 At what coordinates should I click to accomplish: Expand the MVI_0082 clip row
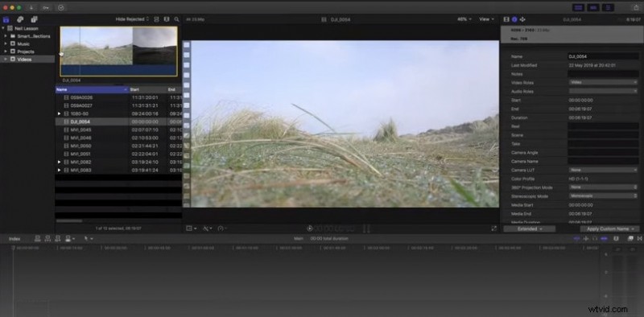(x=59, y=163)
